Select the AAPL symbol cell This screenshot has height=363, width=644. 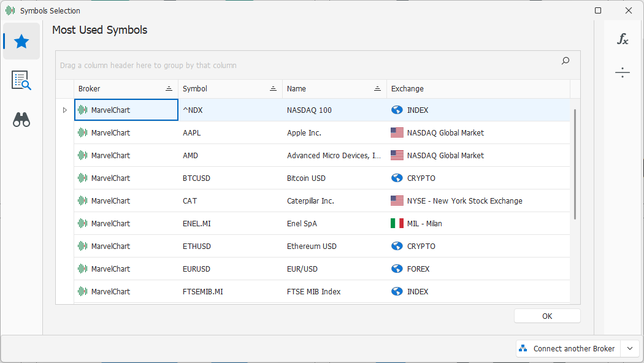231,132
